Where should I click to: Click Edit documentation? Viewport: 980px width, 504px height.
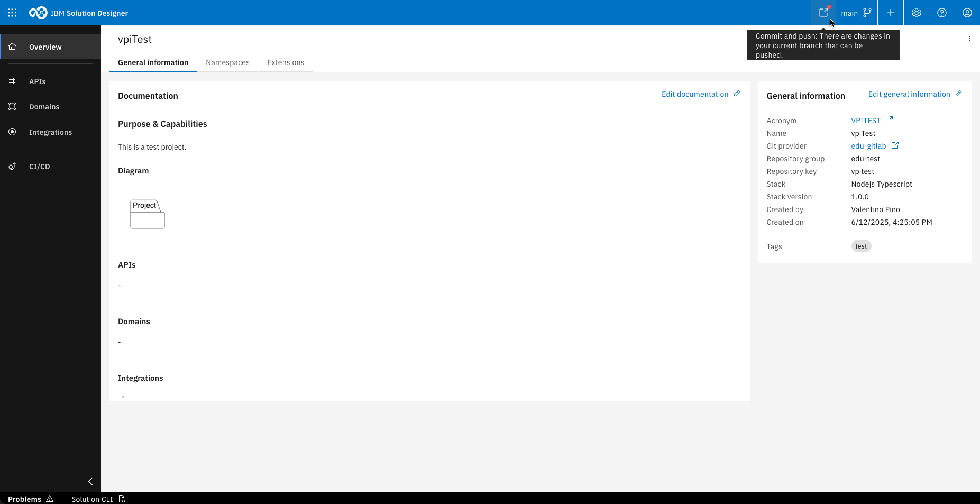[x=694, y=94]
